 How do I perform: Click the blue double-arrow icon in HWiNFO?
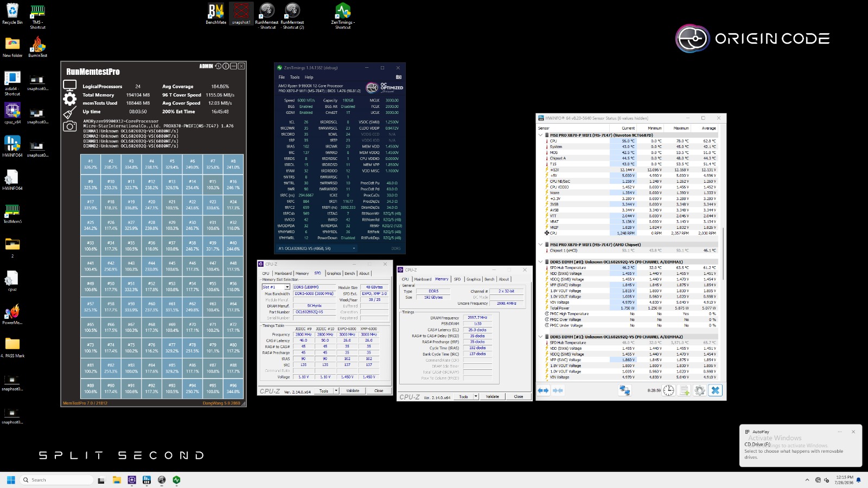point(542,390)
